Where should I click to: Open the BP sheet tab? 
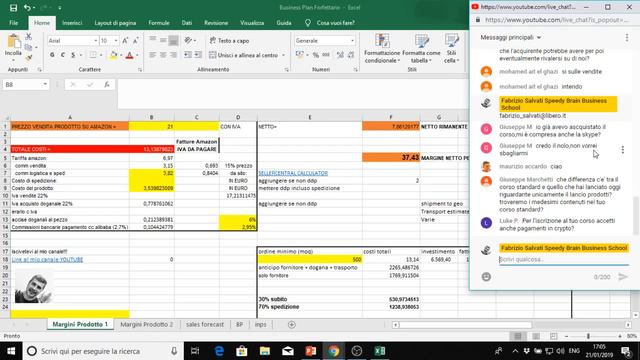[x=240, y=324]
